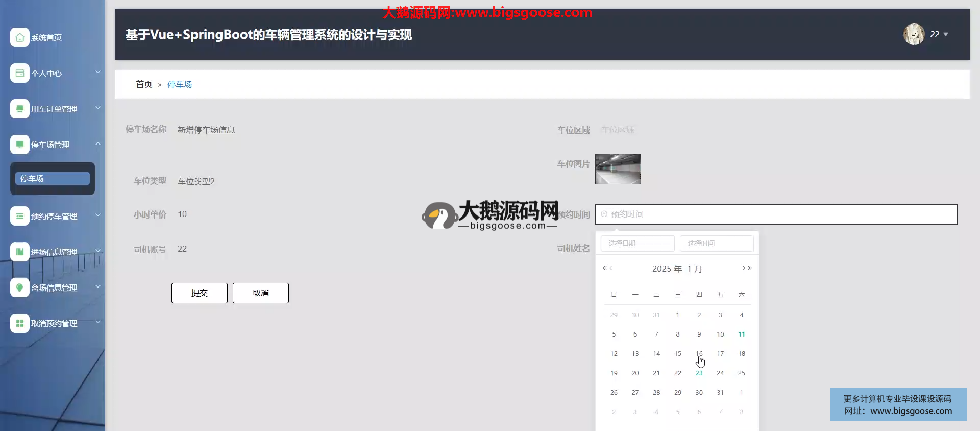Select the 停车场 submenu item
The width and height of the screenshot is (980, 431).
point(52,178)
